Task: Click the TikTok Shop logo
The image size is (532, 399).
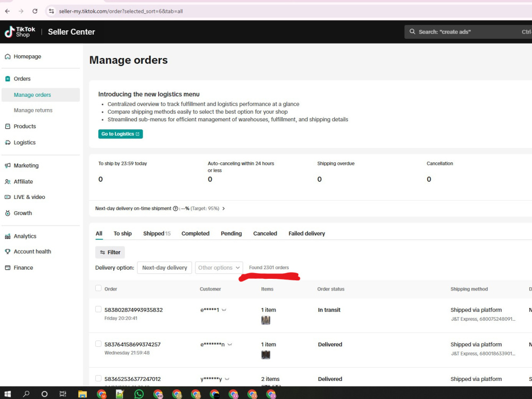Action: (x=20, y=32)
